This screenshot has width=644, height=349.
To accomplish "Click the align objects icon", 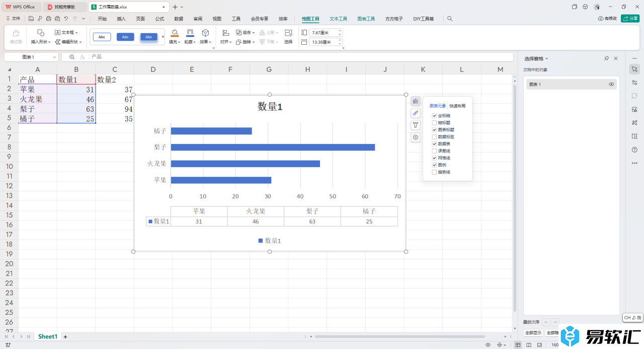I will [225, 33].
